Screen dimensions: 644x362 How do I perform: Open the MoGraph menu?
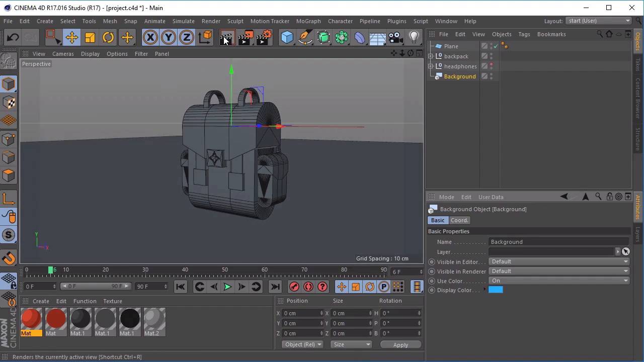[x=308, y=21]
